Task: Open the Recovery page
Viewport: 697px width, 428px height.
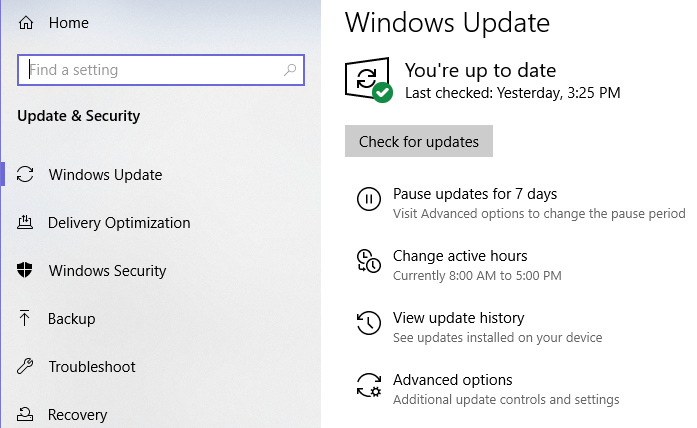Action: [77, 415]
